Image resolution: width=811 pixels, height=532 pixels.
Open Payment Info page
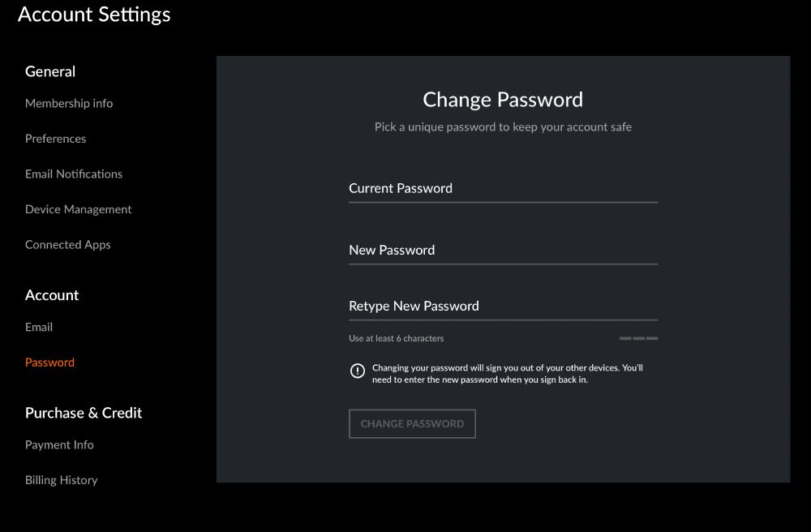coord(59,444)
